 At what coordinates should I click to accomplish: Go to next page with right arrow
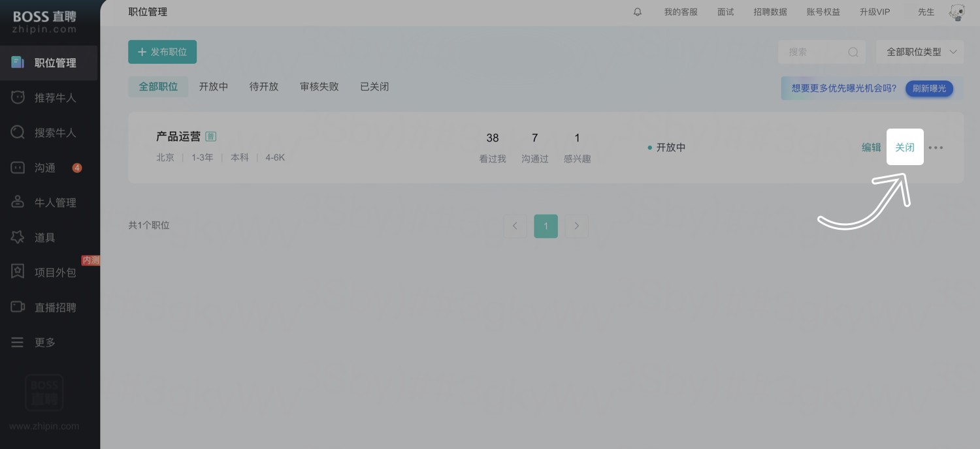(x=576, y=226)
